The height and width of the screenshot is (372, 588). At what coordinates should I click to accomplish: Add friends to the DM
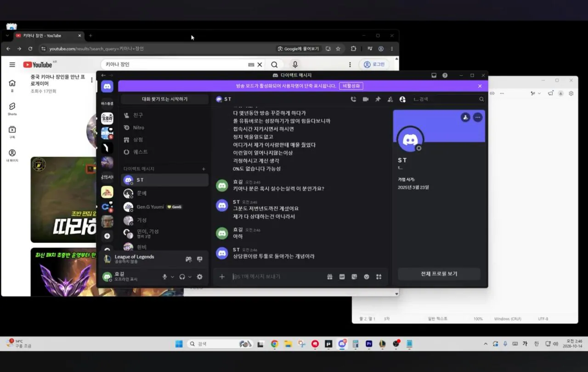390,99
